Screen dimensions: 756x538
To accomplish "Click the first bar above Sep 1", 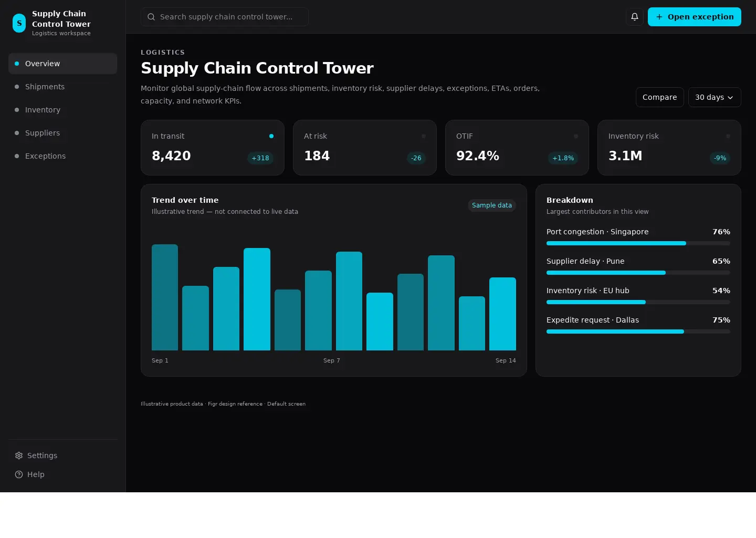I will pyautogui.click(x=165, y=297).
